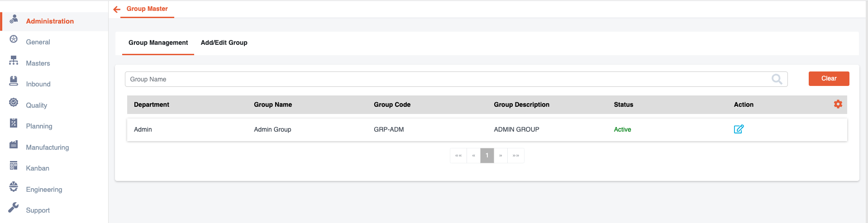Open the General menu in sidebar
This screenshot has height=223, width=868.
point(38,42)
